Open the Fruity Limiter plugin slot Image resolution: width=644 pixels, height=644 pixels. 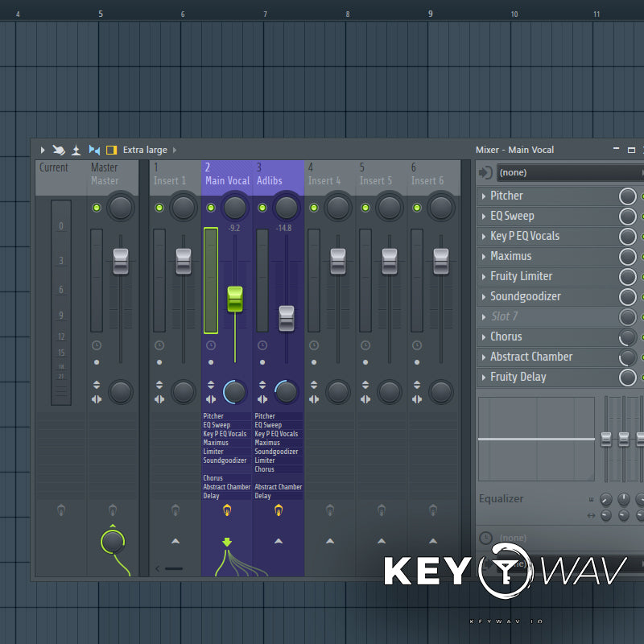pyautogui.click(x=521, y=276)
